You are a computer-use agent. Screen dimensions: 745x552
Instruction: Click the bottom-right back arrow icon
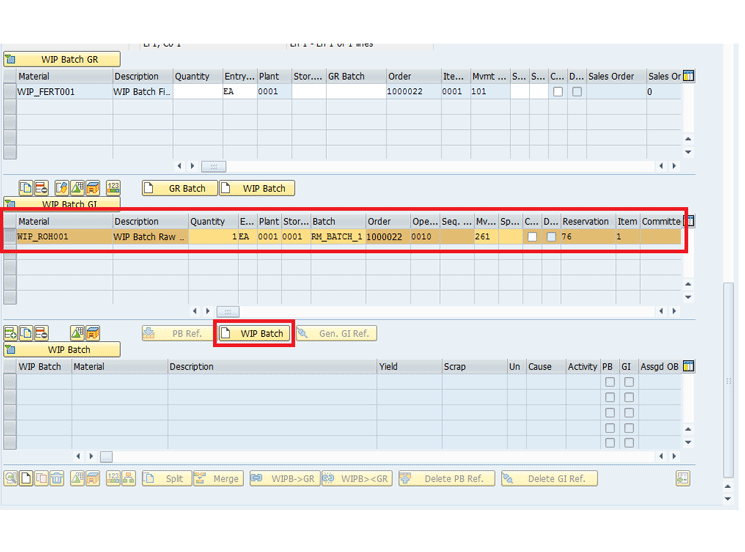[x=682, y=479]
